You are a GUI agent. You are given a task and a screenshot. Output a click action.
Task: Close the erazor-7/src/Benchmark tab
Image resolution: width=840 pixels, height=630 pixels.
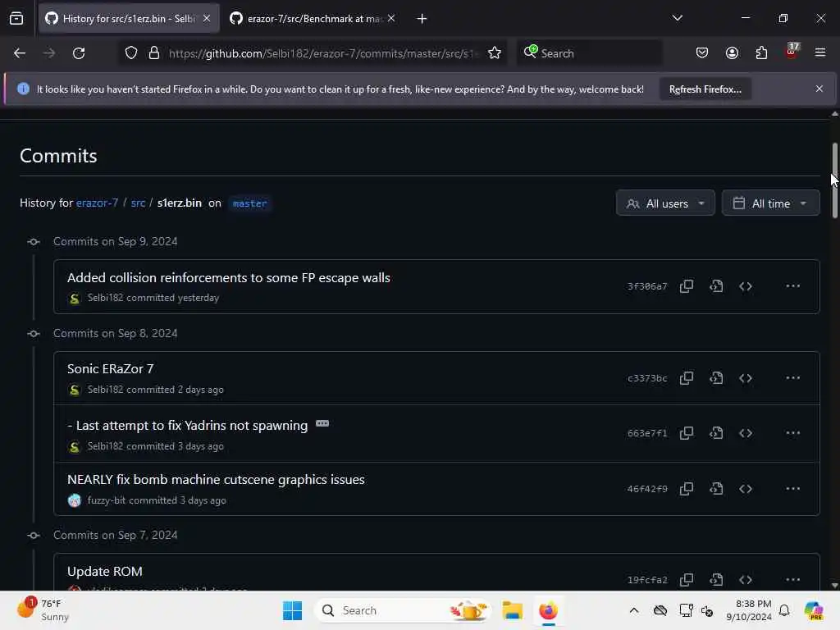391,18
